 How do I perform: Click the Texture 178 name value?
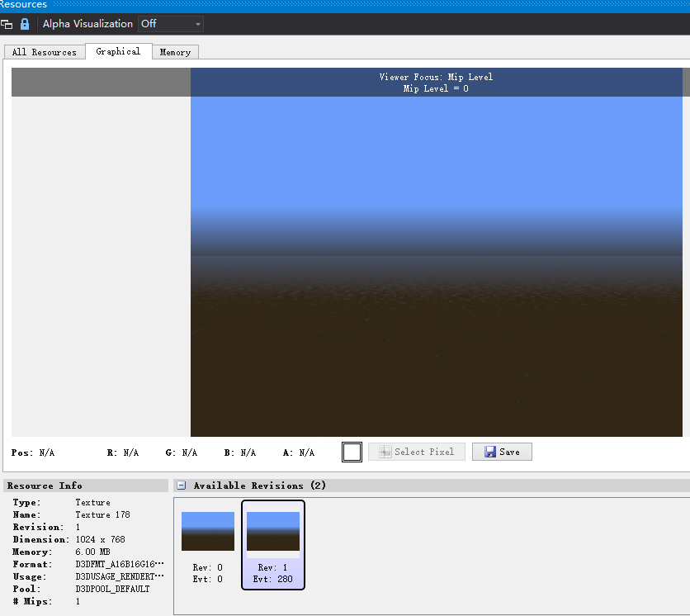pos(102,514)
